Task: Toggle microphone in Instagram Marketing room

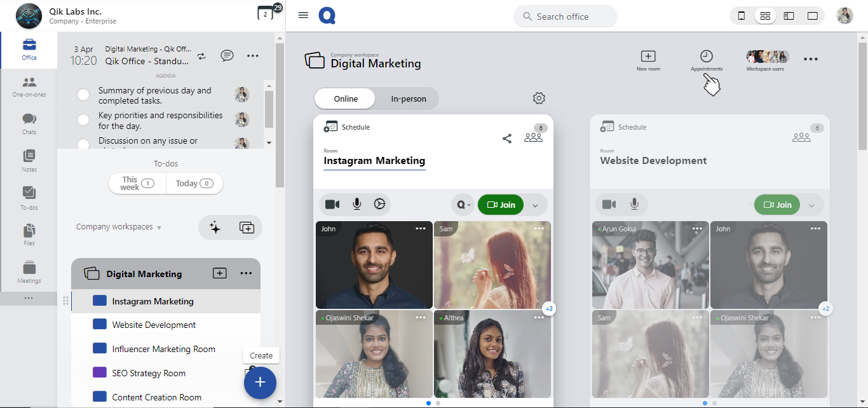Action: (357, 204)
